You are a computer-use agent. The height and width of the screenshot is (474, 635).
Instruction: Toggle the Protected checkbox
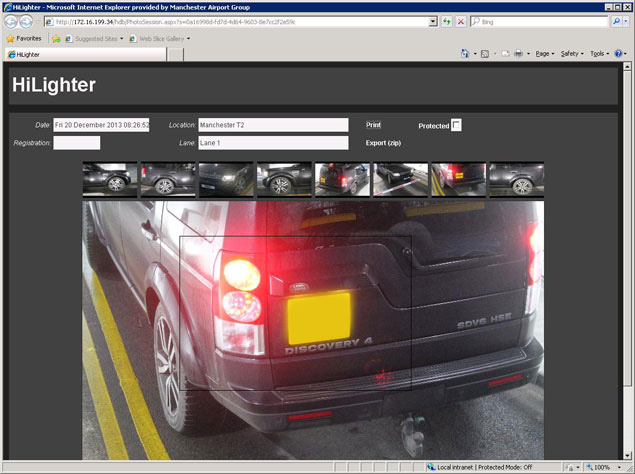click(x=457, y=125)
